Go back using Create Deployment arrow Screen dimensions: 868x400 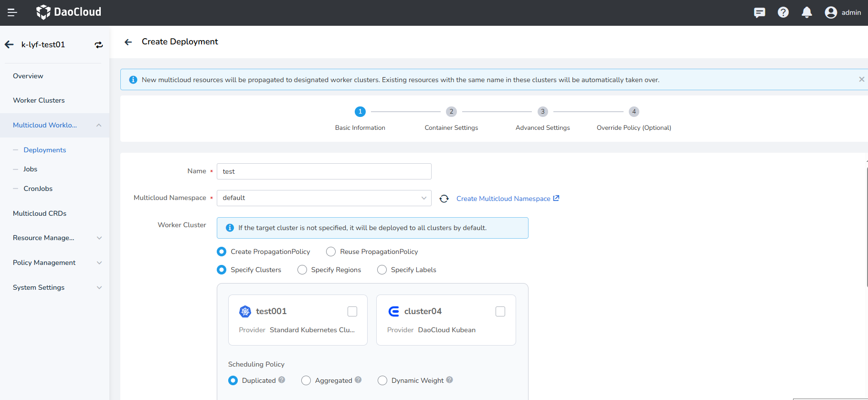coord(128,42)
